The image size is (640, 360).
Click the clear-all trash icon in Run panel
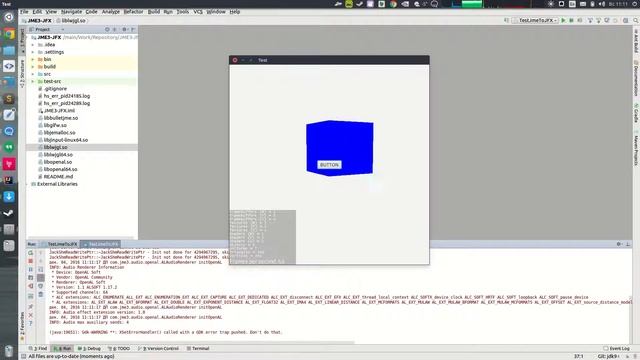[x=40, y=295]
